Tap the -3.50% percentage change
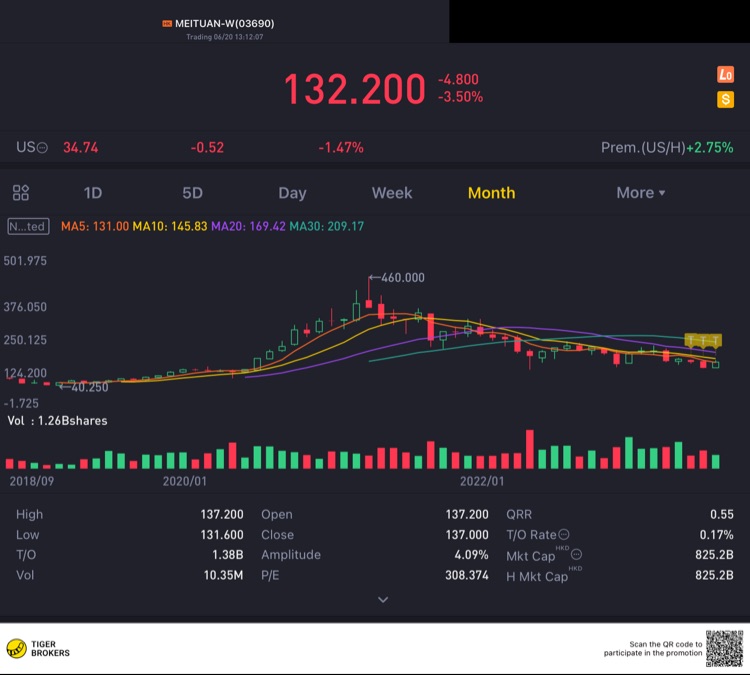The height and width of the screenshot is (675, 750). click(x=460, y=97)
